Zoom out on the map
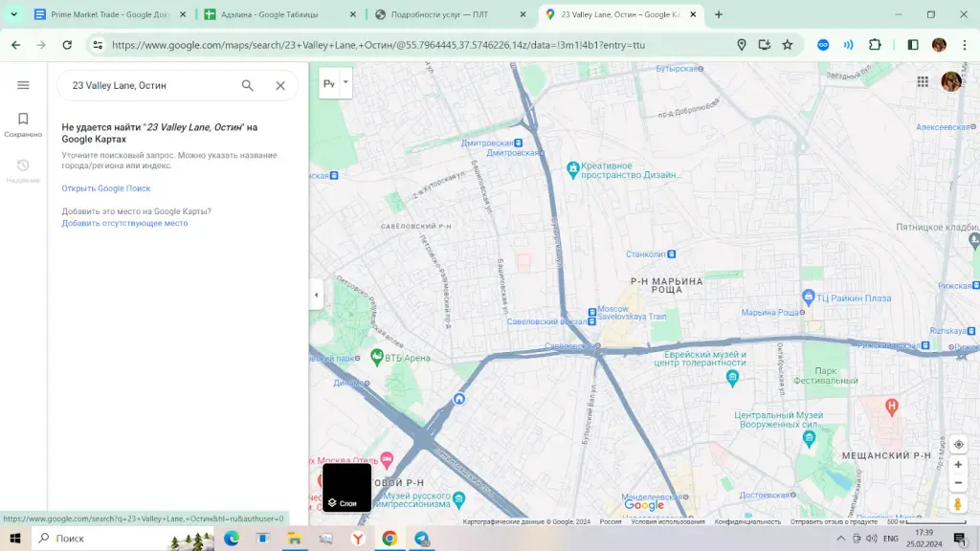This screenshot has height=551, width=980. point(958,483)
